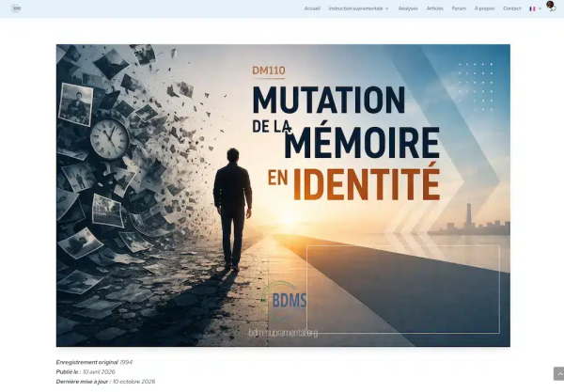
Task: Expand the language selector chevron
Action: click(x=540, y=8)
